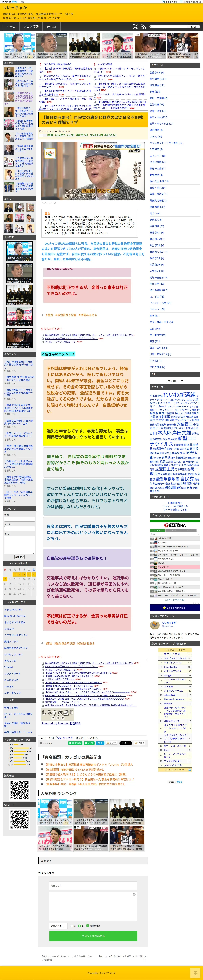This screenshot has height=980, width=203.
Task: Open the 晴天とら日和 link in the リンク集 list
Action: coord(11,708)
